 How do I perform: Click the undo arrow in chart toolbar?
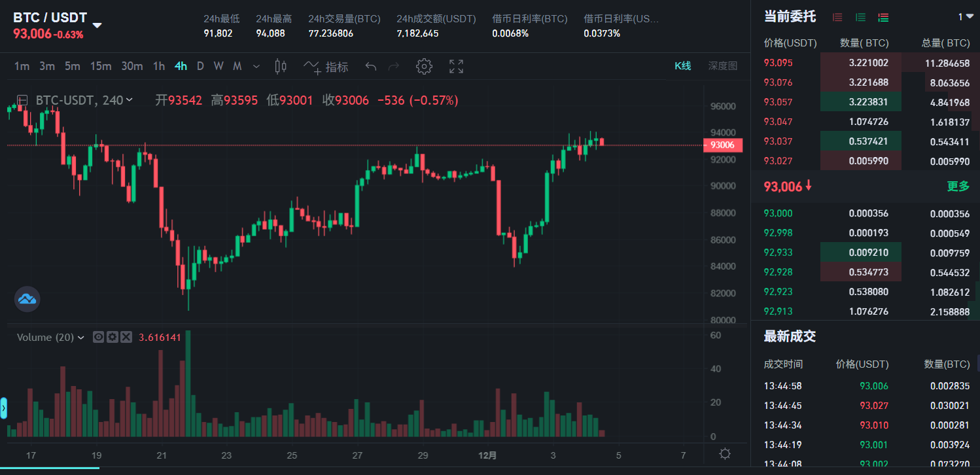(371, 66)
